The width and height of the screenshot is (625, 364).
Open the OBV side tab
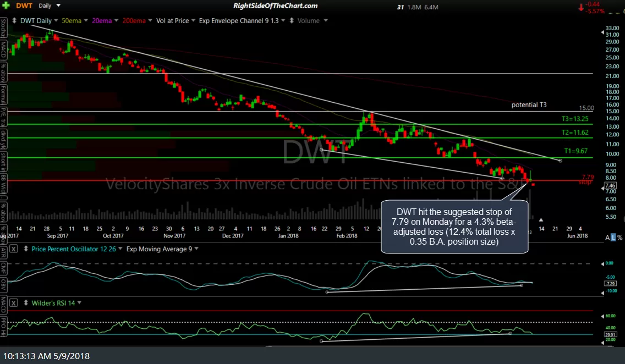click(3, 284)
